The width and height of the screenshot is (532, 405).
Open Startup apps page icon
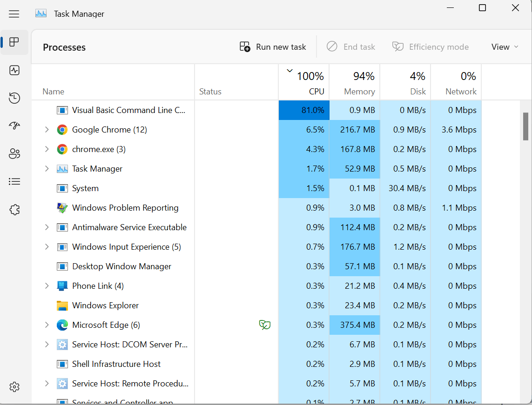tap(14, 126)
